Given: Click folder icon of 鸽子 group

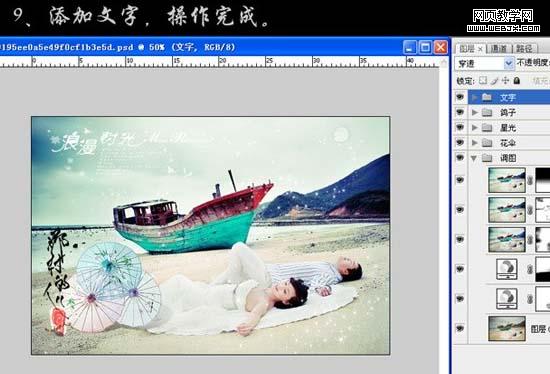Looking at the screenshot, I should [x=487, y=112].
